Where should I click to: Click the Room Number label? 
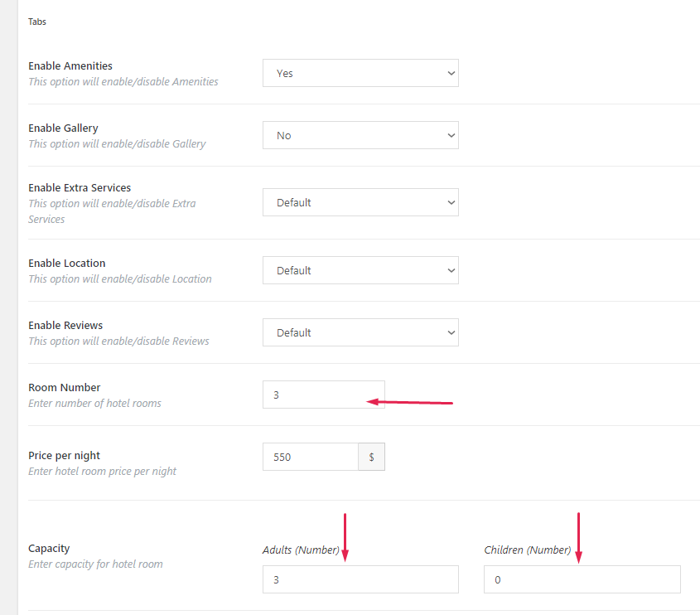(x=65, y=387)
